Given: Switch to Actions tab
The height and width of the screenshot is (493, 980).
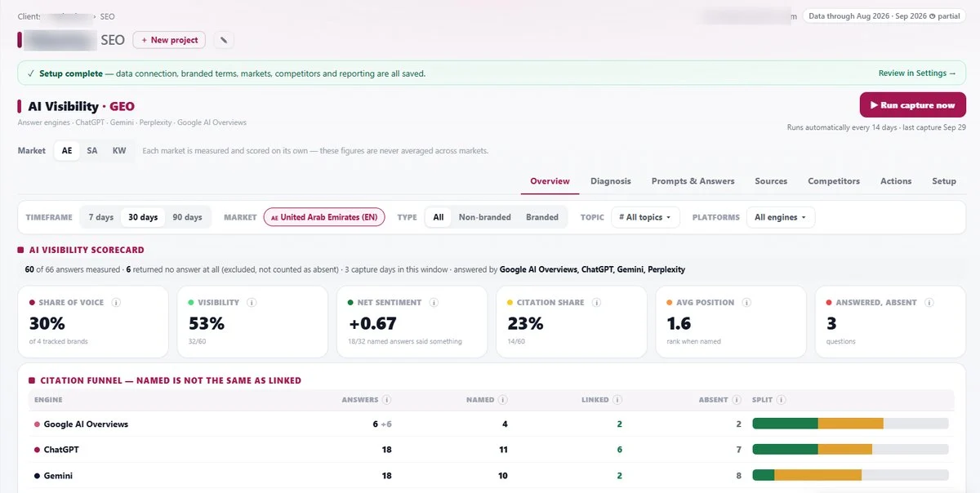Looking at the screenshot, I should 896,181.
